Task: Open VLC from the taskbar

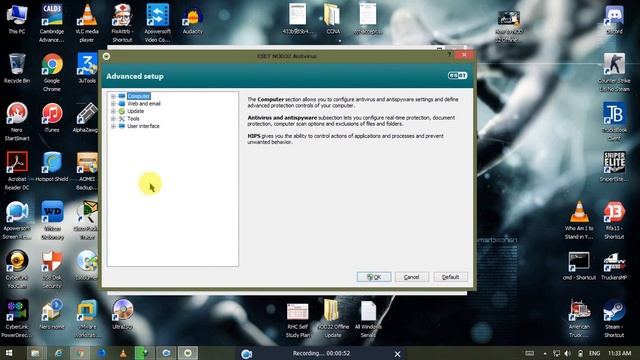Action: [x=123, y=353]
